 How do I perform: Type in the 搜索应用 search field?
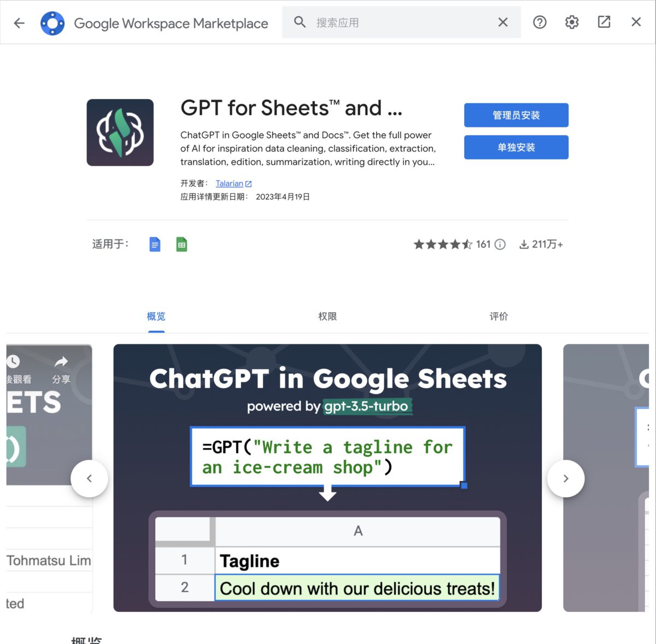pyautogui.click(x=399, y=22)
